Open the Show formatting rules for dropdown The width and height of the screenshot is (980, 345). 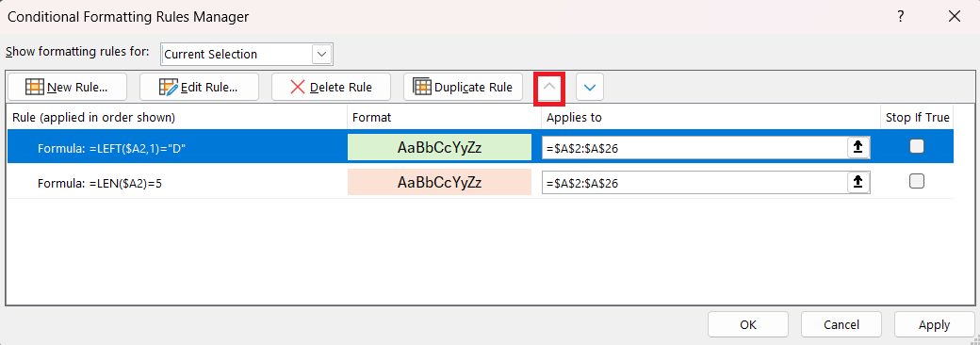point(322,55)
